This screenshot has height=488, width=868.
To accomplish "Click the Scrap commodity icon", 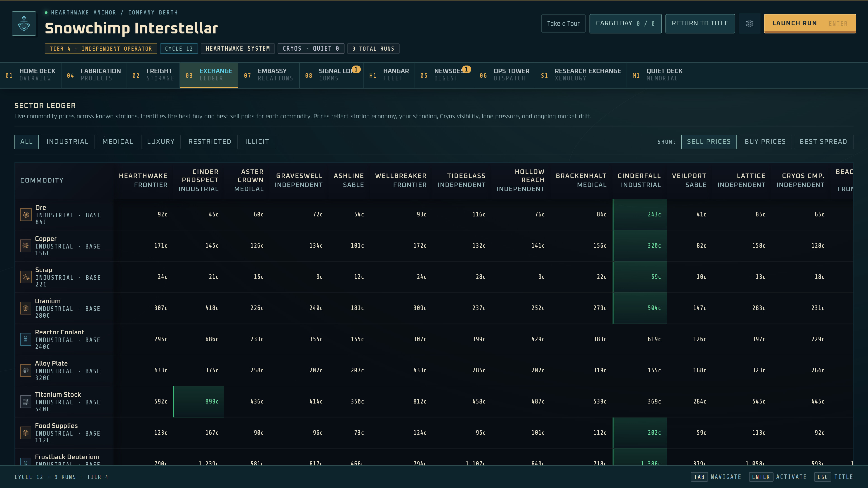I will 26,277.
